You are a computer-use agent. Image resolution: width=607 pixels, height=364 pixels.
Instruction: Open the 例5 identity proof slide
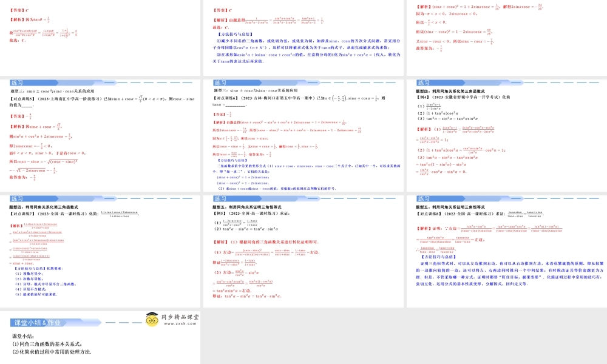303,251
